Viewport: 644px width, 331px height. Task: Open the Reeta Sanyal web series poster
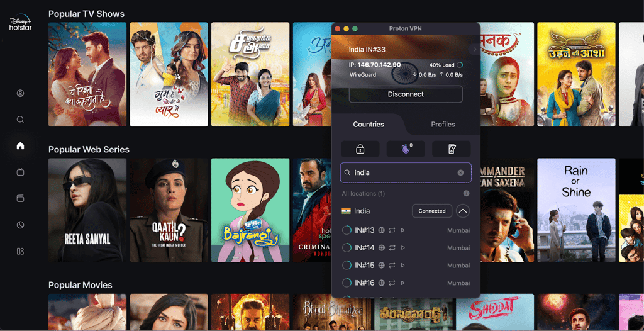coord(87,210)
